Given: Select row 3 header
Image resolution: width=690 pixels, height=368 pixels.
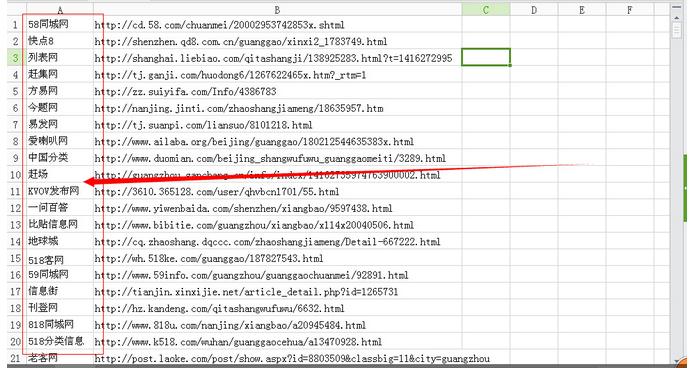Looking at the screenshot, I should (15, 58).
